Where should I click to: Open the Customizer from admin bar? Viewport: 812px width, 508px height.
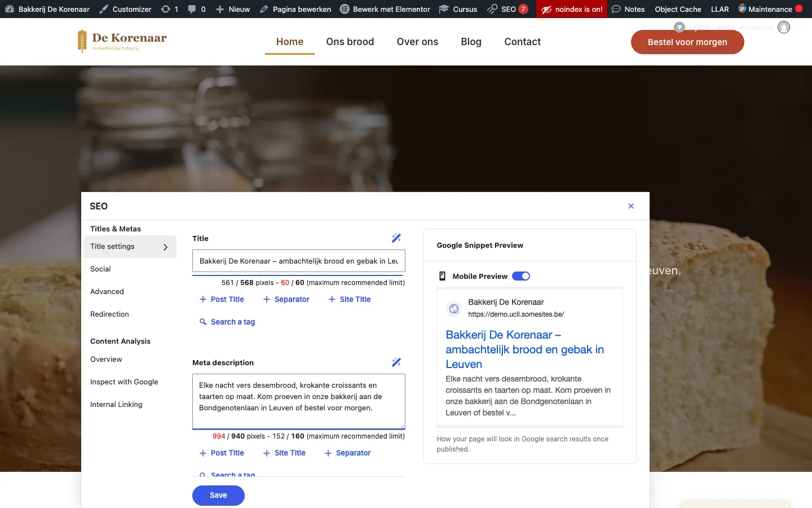click(125, 9)
